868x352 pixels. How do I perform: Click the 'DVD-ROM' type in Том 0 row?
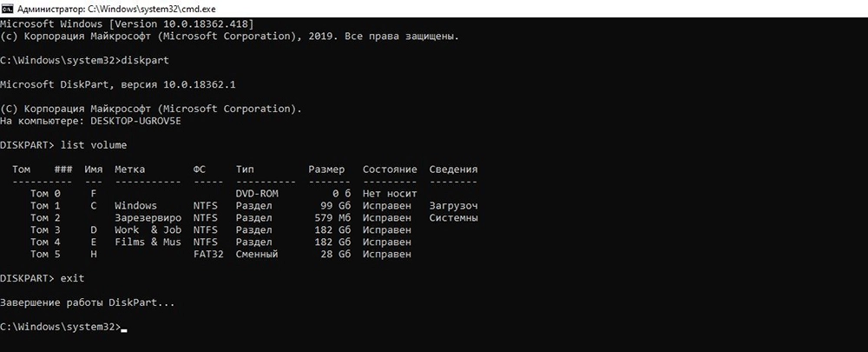pos(257,193)
